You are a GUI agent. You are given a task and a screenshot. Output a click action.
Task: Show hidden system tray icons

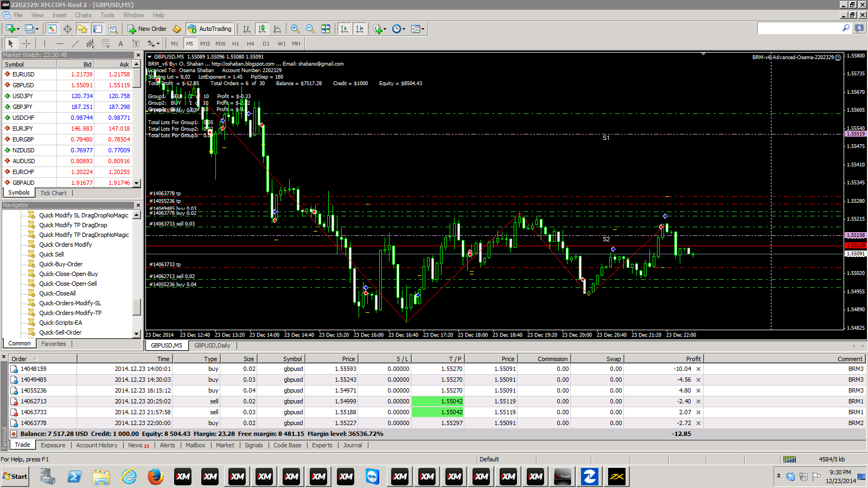(778, 476)
